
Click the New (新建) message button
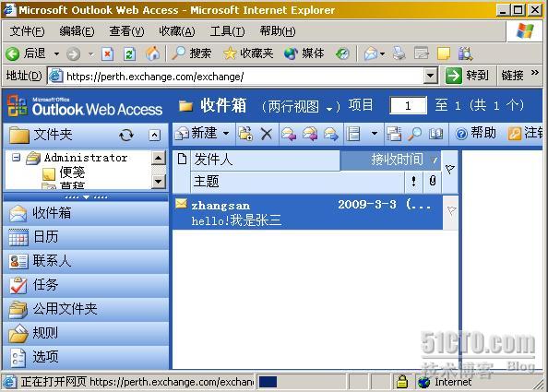196,133
